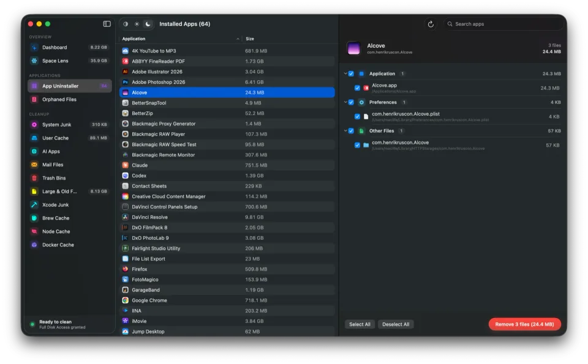Collapse the Application group chevron

coord(345,73)
